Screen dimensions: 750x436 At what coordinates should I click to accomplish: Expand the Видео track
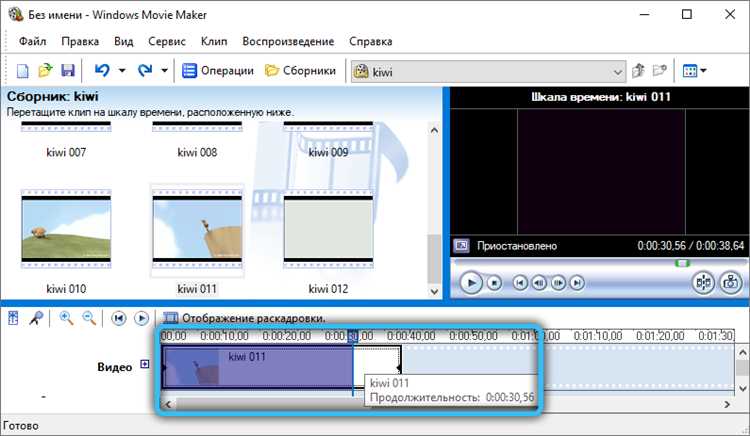click(144, 364)
